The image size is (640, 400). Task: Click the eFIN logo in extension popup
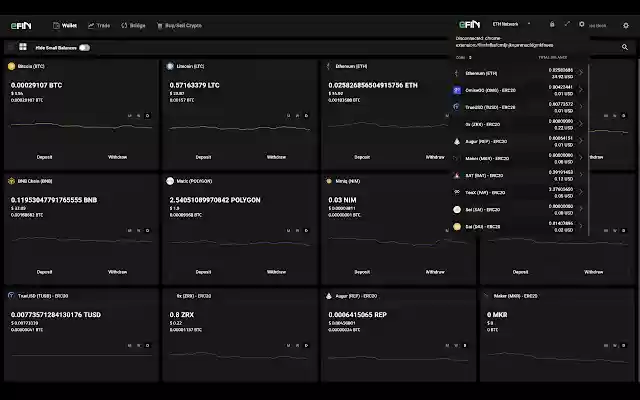469,24
